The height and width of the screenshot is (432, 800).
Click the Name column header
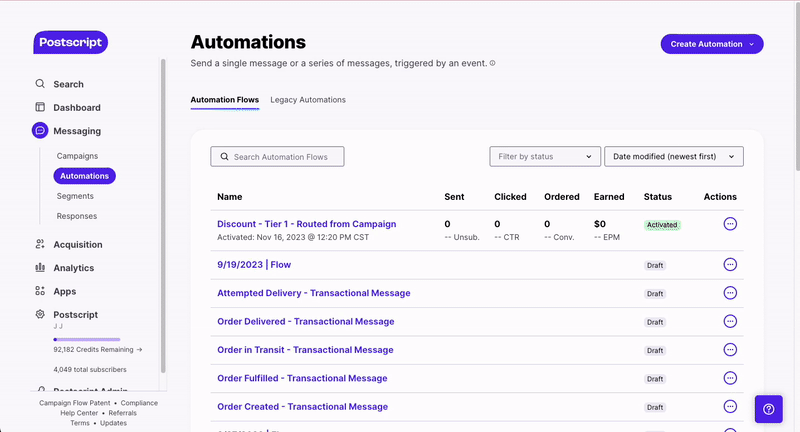click(230, 196)
